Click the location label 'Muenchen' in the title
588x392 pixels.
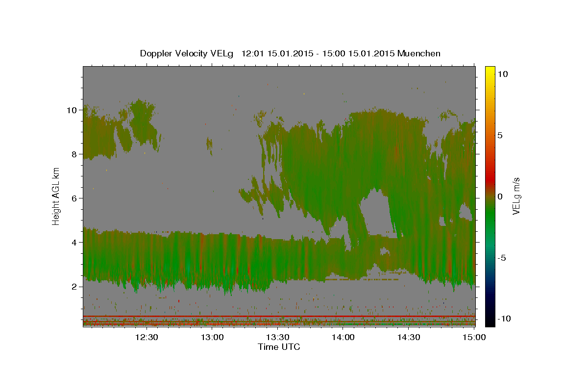pyautogui.click(x=419, y=53)
